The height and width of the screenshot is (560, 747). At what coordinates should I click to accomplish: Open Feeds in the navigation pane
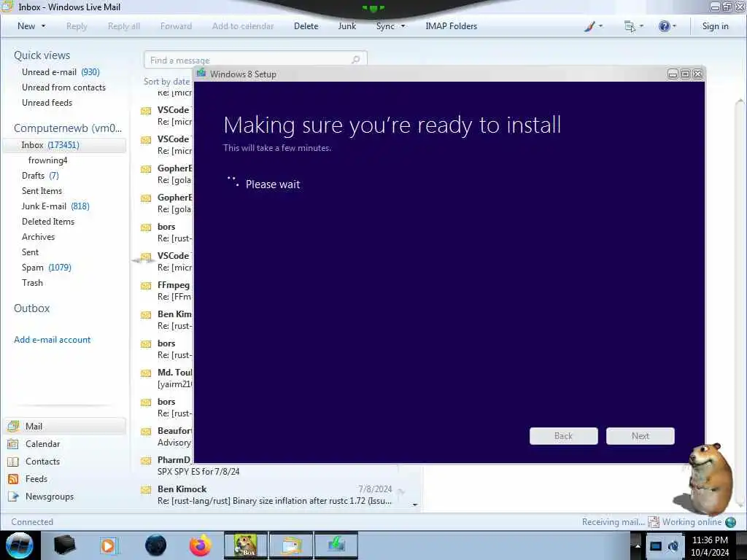coord(36,479)
